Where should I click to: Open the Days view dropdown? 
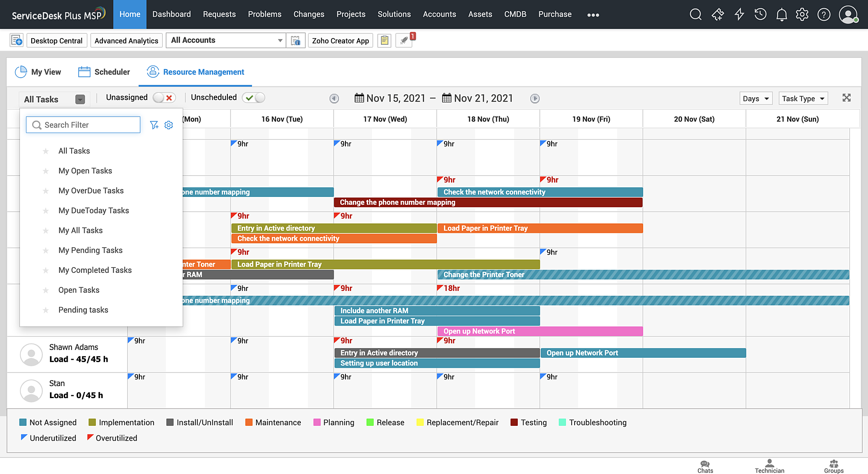coord(755,98)
